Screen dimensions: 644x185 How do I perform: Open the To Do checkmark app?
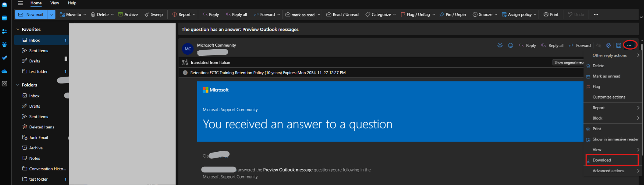coord(4,58)
